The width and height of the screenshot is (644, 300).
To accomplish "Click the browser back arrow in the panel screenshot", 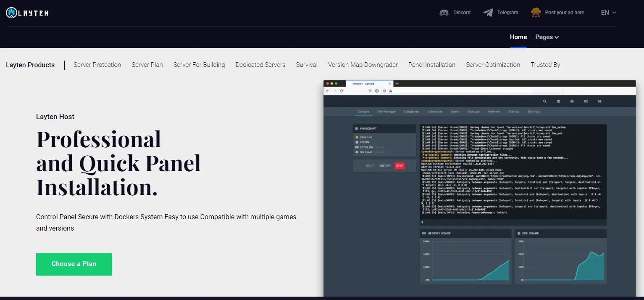I will pos(329,91).
